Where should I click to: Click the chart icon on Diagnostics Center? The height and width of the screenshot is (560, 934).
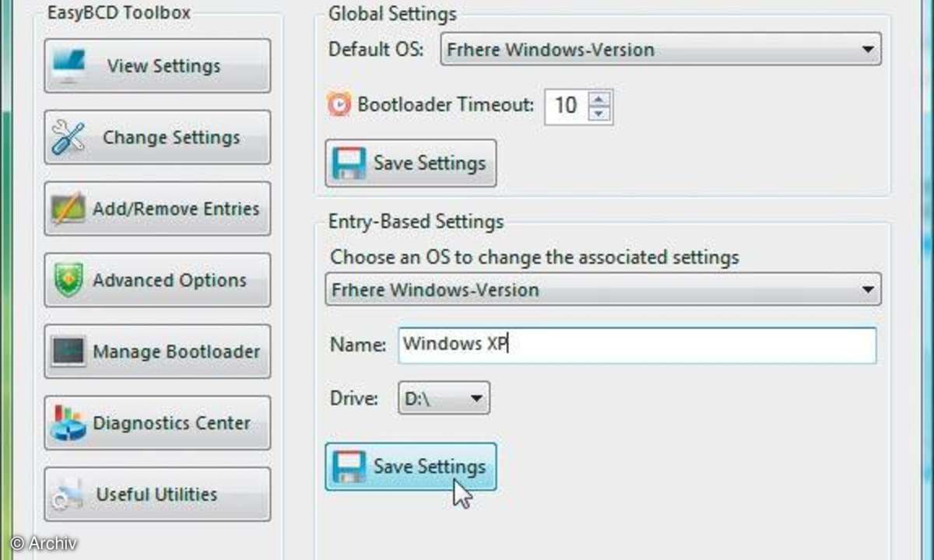click(68, 424)
